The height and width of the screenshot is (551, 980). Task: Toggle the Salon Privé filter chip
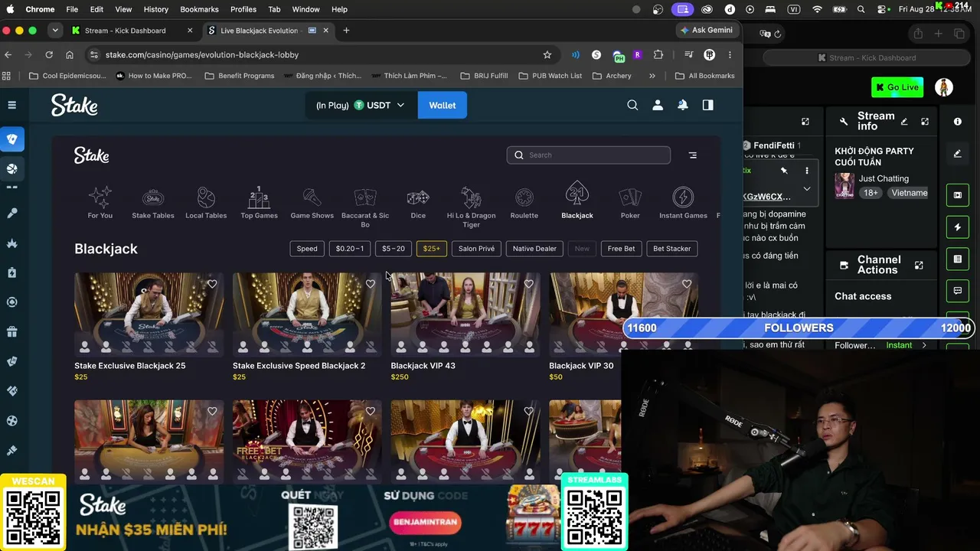[476, 249]
